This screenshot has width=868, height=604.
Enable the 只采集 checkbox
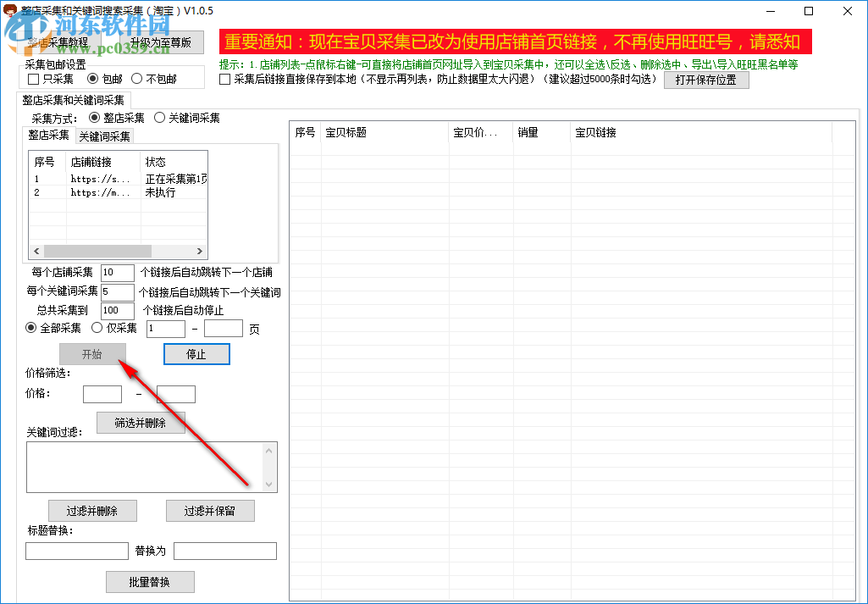tap(33, 79)
